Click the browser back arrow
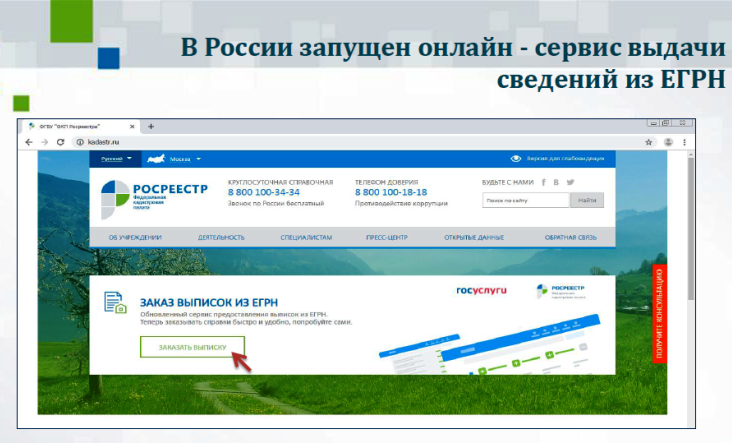The height and width of the screenshot is (443, 732). 30,142
